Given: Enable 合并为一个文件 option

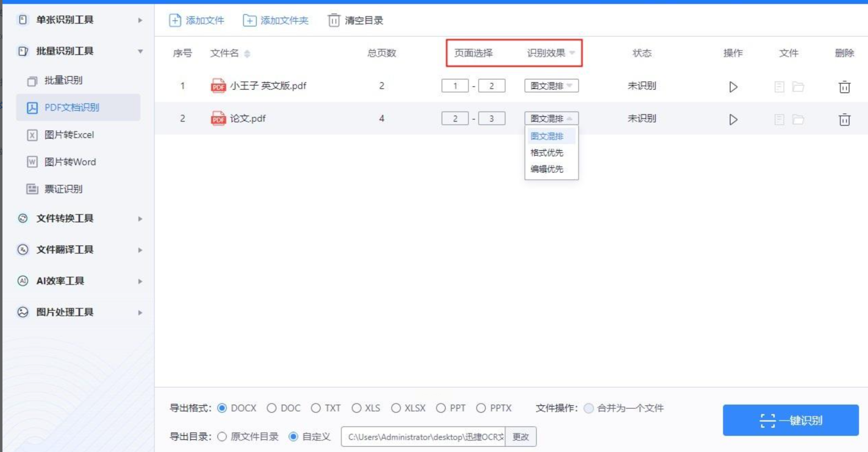Looking at the screenshot, I should tap(588, 408).
